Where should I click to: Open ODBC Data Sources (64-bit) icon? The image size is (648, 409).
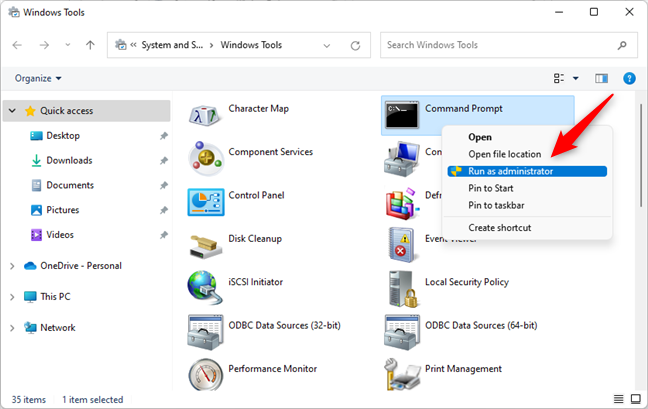point(402,332)
